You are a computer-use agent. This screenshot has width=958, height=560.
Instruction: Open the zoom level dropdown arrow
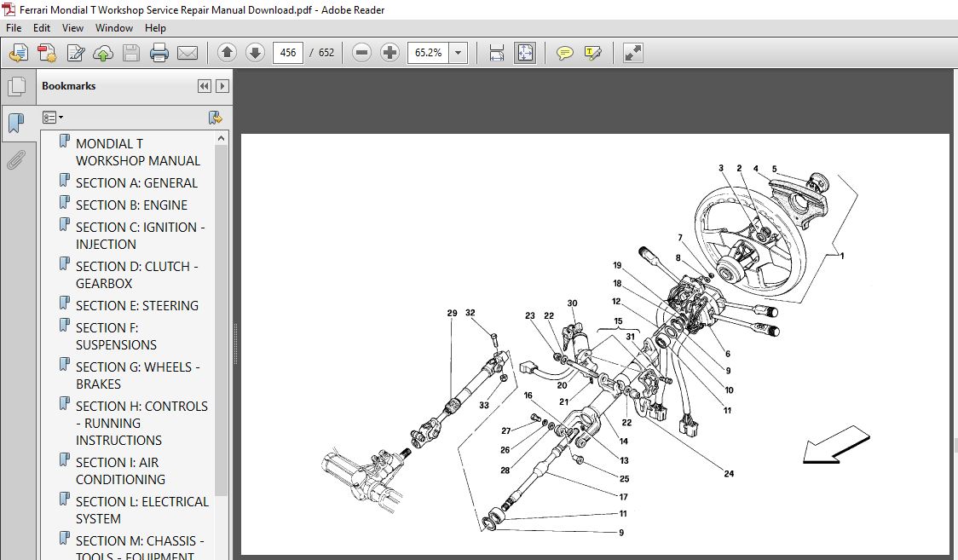click(x=459, y=53)
